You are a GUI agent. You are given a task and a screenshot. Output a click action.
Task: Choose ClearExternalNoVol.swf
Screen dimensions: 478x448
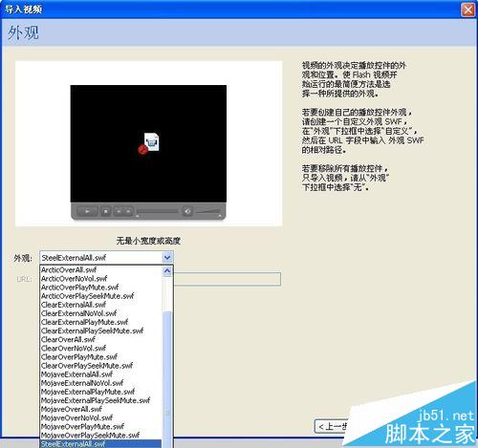pyautogui.click(x=100, y=313)
